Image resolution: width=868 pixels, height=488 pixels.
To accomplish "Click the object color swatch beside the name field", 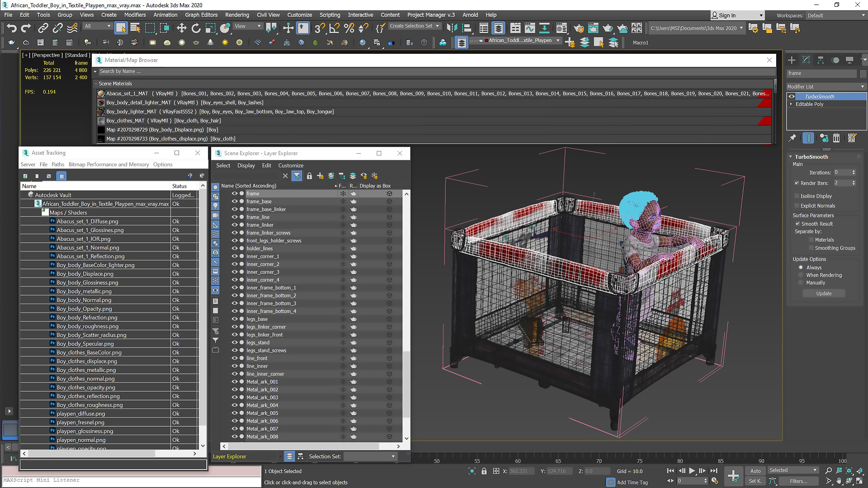I will 863,73.
